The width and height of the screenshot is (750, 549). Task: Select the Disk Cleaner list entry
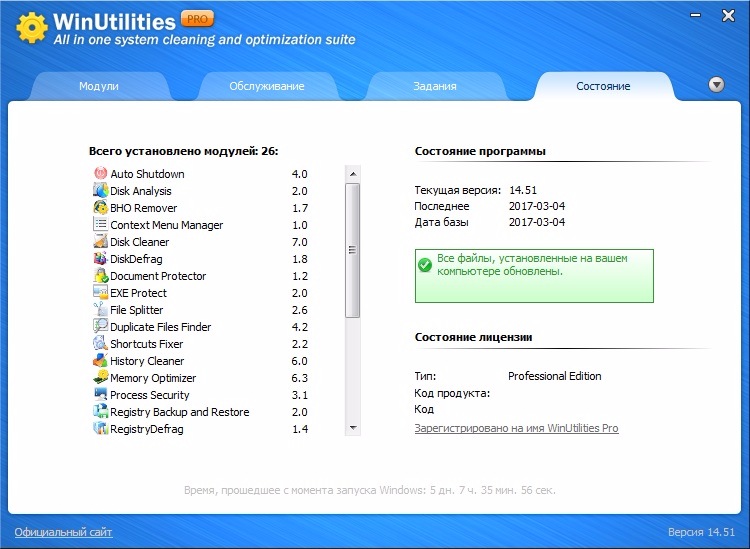pos(200,242)
